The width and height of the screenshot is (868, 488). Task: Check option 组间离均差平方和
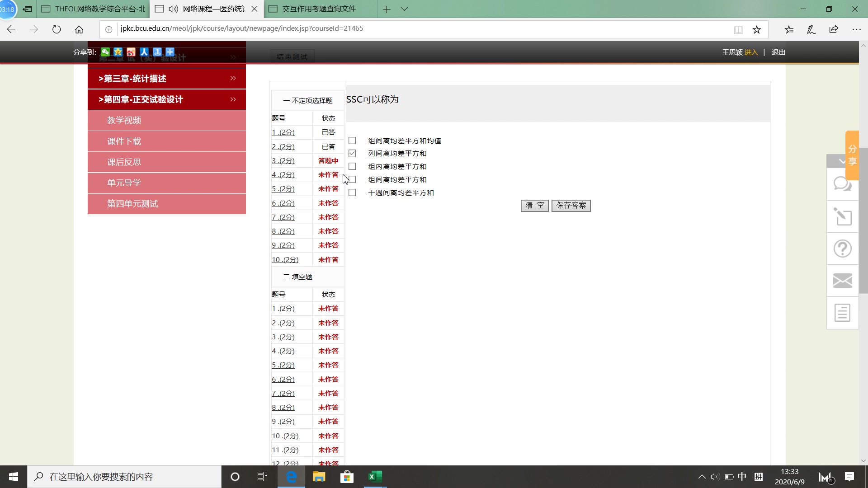click(352, 179)
